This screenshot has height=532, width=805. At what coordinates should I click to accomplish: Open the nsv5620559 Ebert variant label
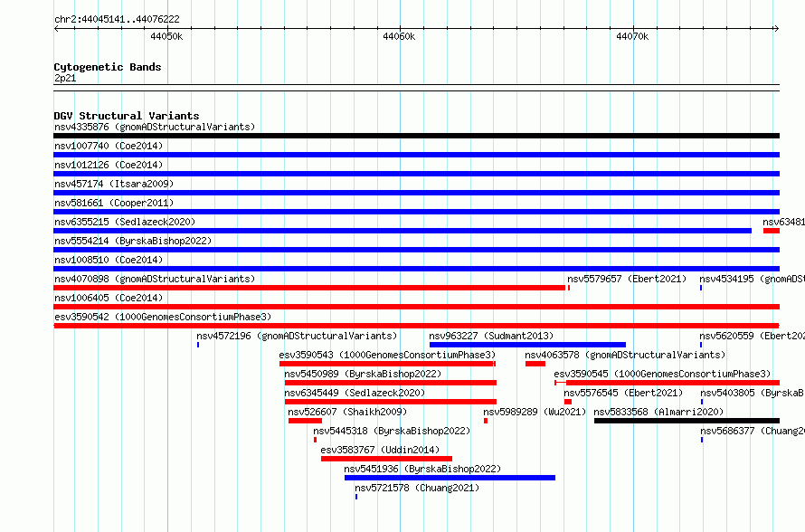tap(753, 336)
